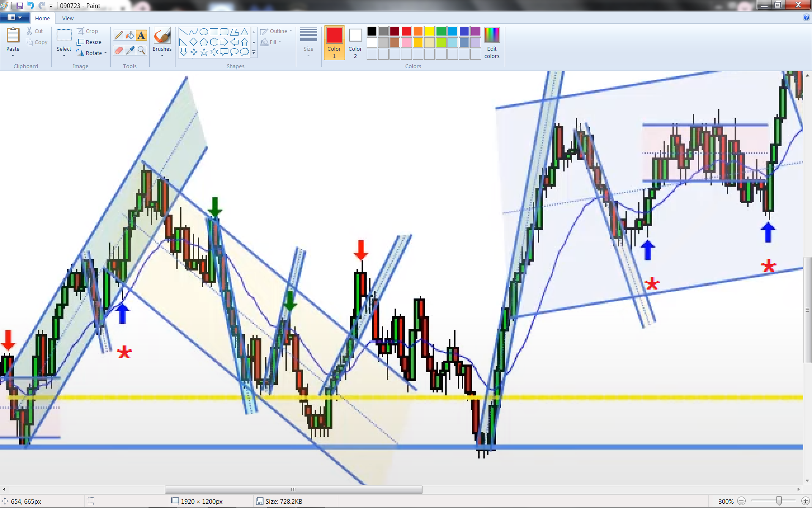Image resolution: width=812 pixels, height=508 pixels.
Task: Select the Fill with color bucket tool
Action: pyautogui.click(x=130, y=36)
